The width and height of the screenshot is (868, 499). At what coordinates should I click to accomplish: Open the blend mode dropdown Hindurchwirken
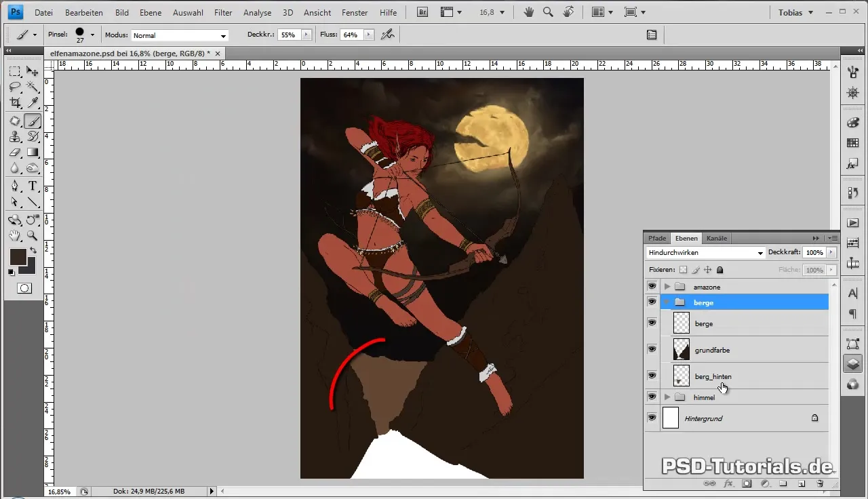coord(706,252)
